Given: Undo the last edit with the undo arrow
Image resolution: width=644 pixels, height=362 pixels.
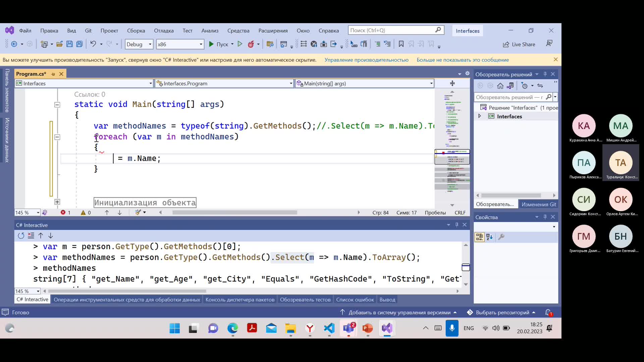Looking at the screenshot, I should 93,44.
